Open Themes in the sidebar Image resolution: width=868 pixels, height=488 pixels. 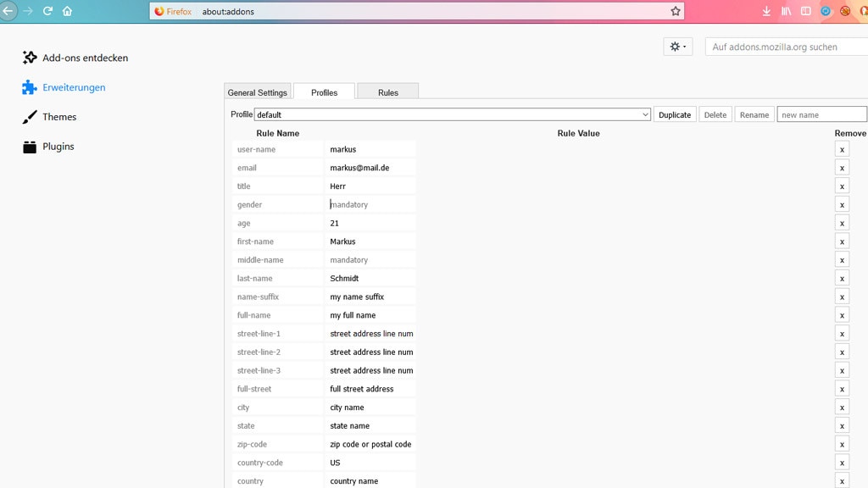[59, 117]
